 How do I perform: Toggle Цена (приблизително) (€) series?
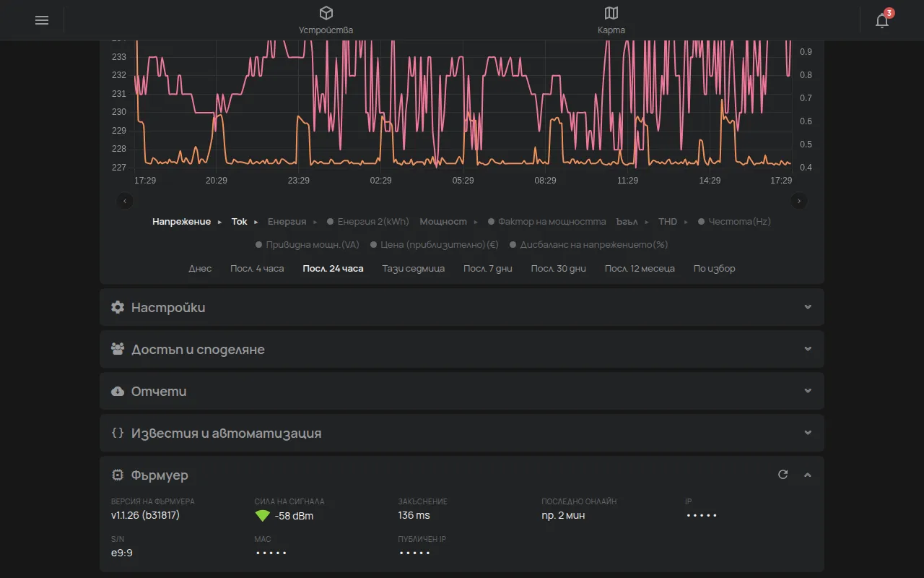[434, 245]
